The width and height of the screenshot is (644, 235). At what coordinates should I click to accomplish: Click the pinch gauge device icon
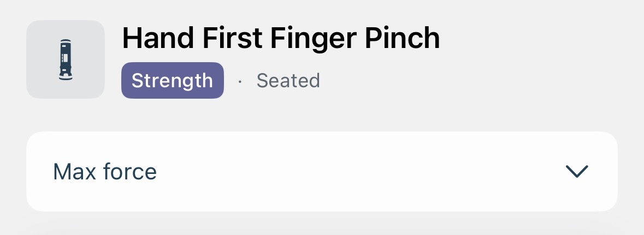click(66, 59)
